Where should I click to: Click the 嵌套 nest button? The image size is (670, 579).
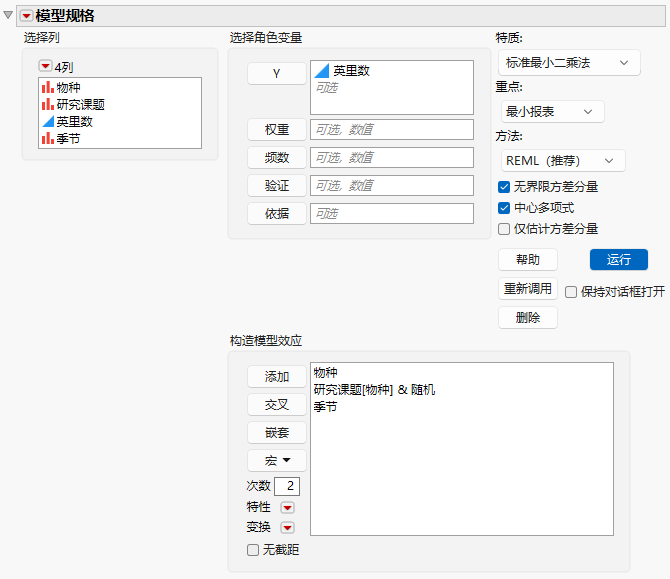click(x=277, y=433)
